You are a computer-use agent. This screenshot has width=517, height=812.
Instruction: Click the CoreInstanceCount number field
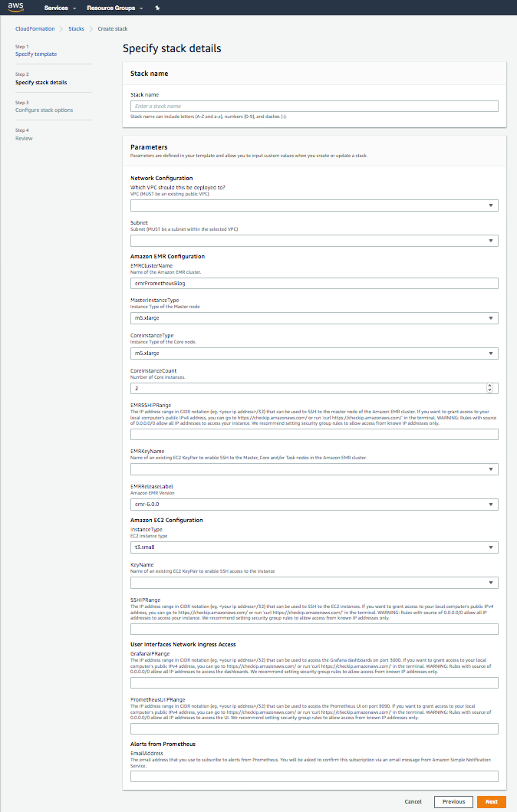coord(314,389)
